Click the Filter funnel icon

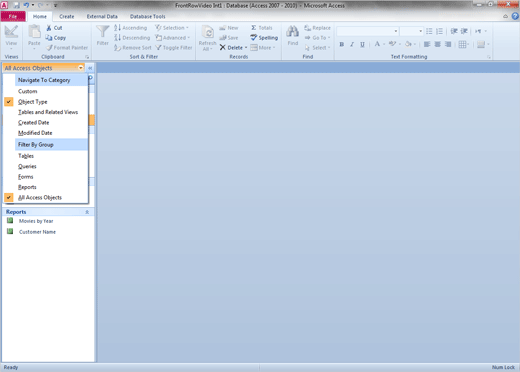coord(103,32)
